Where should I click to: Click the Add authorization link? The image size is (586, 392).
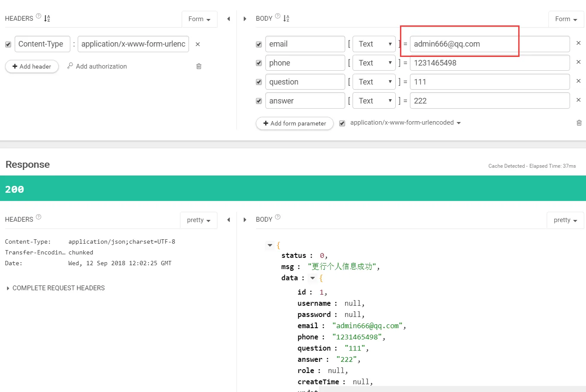coord(101,66)
